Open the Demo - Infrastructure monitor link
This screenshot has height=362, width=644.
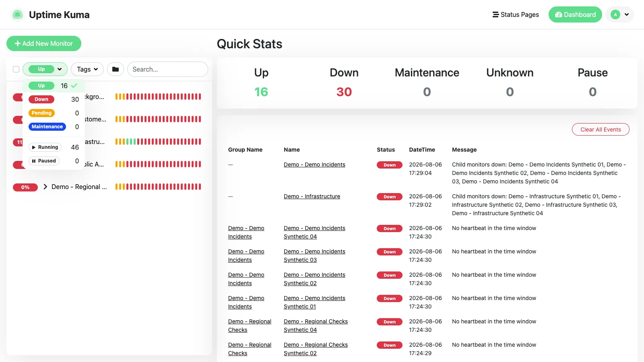[312, 196]
